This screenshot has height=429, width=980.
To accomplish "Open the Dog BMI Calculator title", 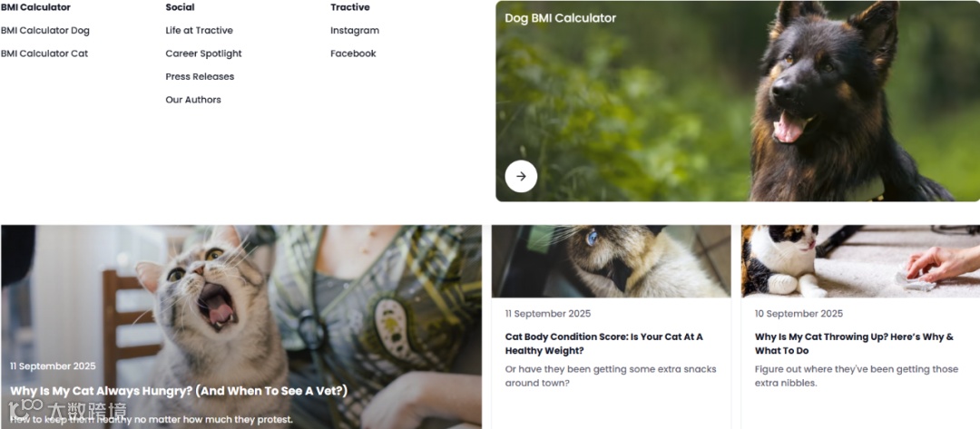I will click(x=561, y=18).
